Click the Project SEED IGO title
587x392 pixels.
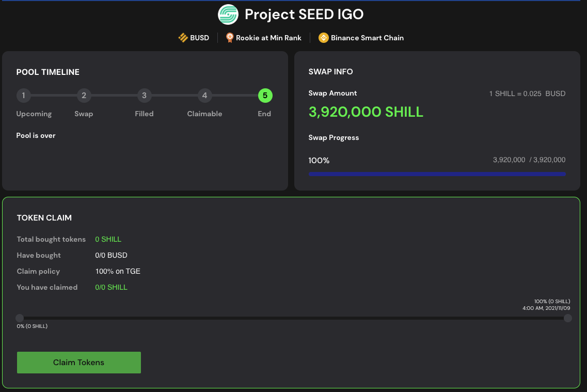304,14
